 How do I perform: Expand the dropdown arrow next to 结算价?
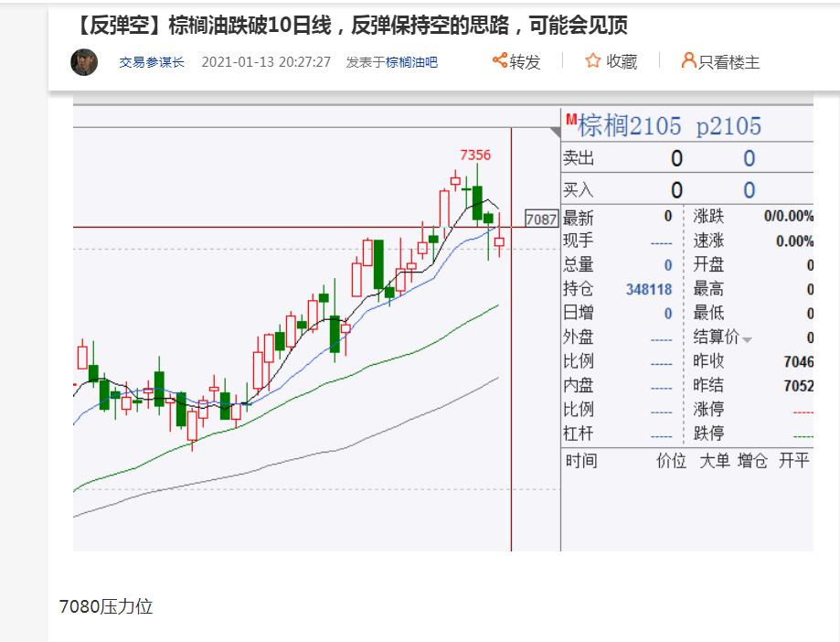click(x=748, y=339)
